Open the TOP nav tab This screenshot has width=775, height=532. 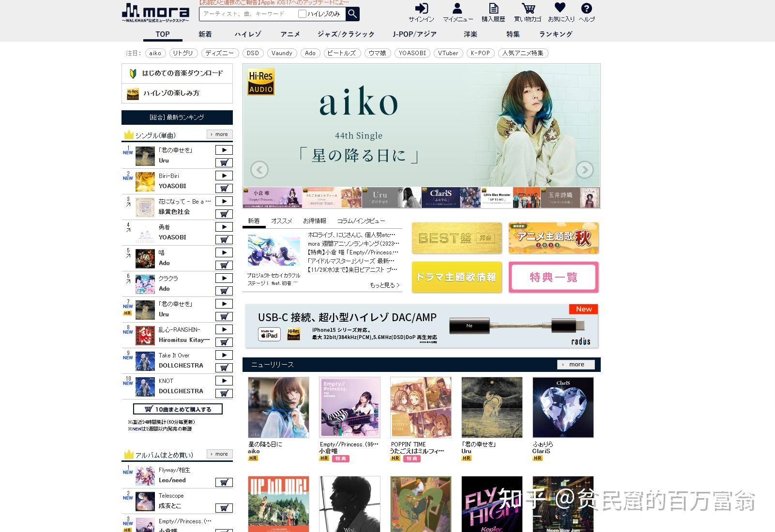click(163, 34)
